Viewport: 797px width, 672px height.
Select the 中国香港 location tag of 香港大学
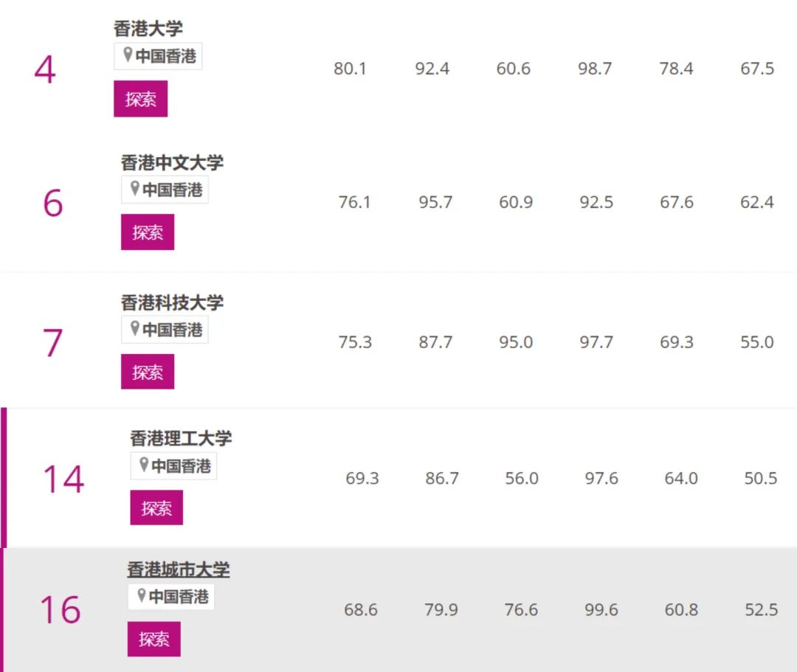click(x=158, y=56)
